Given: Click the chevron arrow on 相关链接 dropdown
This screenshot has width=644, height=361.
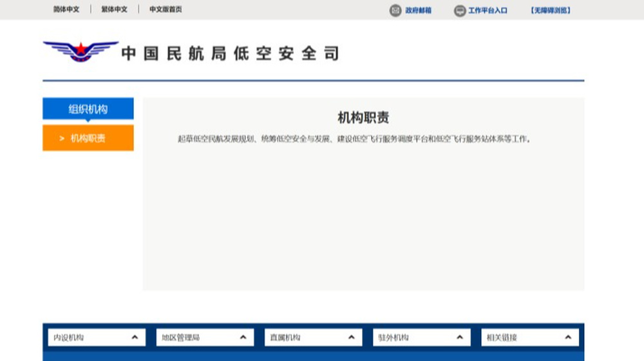Looking at the screenshot, I should point(568,337).
